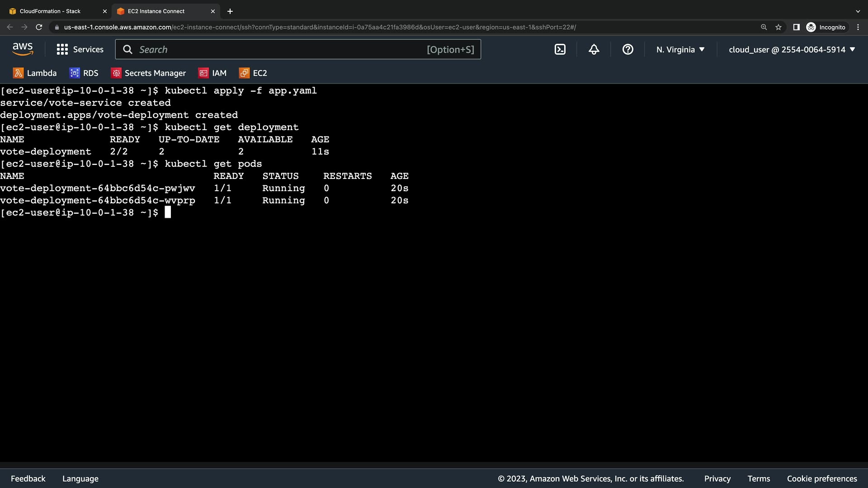The image size is (868, 488).
Task: Click the help question mark icon
Action: [627, 50]
